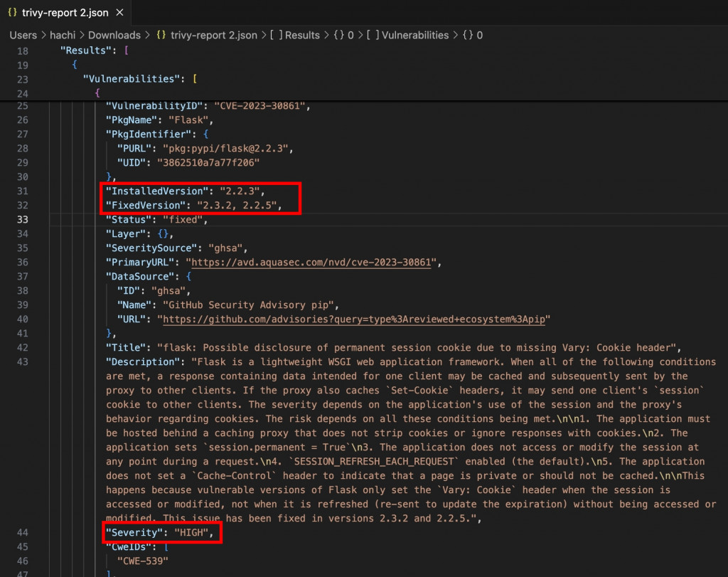Click "2.3.2, 2.2.5" FixedVersion value

(237, 206)
